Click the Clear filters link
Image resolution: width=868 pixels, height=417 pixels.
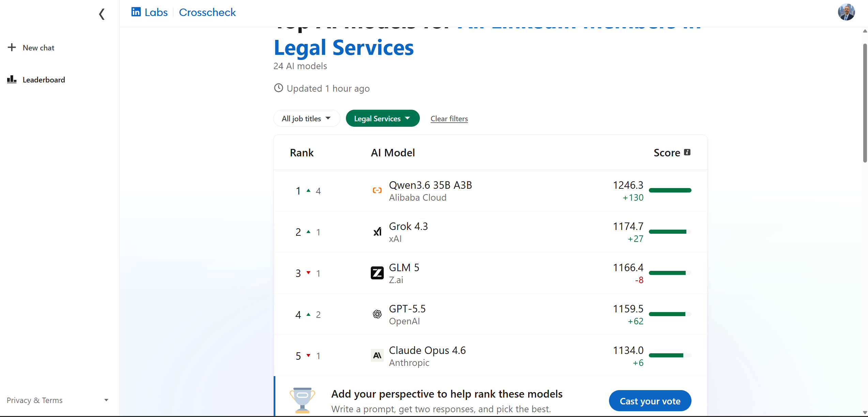(449, 119)
